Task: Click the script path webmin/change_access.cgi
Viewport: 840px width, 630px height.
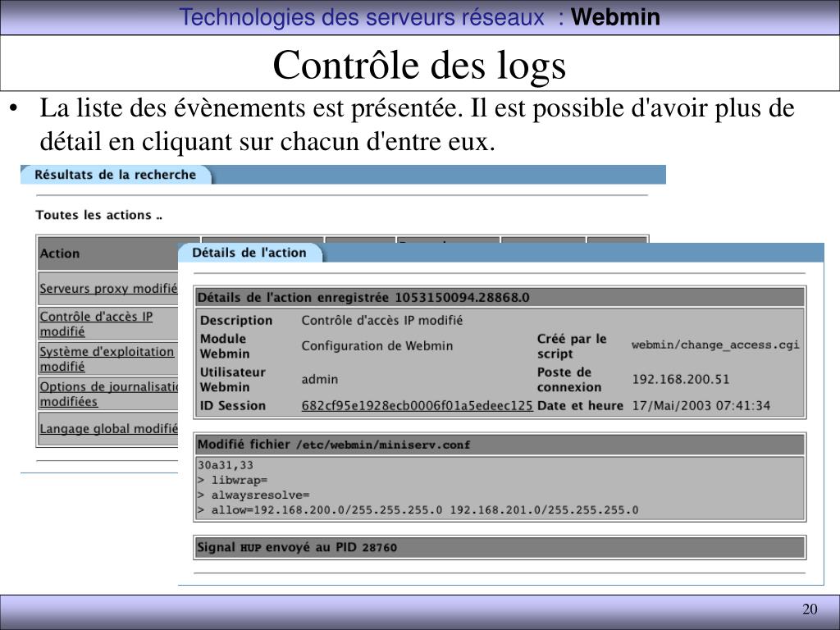Action: coord(715,345)
